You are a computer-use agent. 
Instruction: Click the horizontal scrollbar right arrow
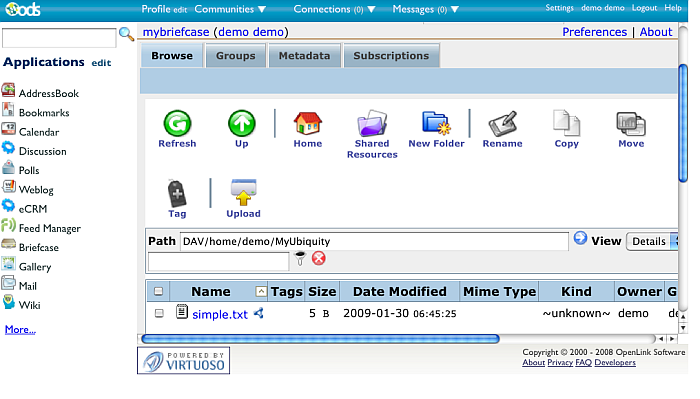(x=672, y=339)
